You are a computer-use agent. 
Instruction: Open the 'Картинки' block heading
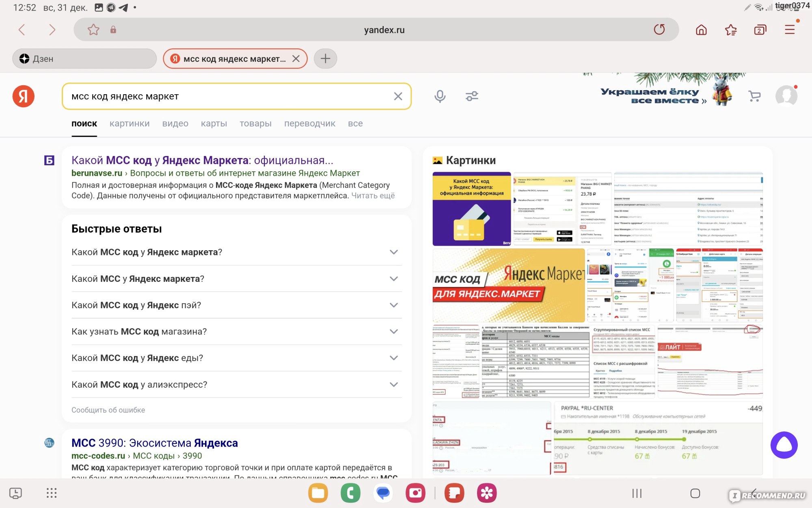coord(471,160)
